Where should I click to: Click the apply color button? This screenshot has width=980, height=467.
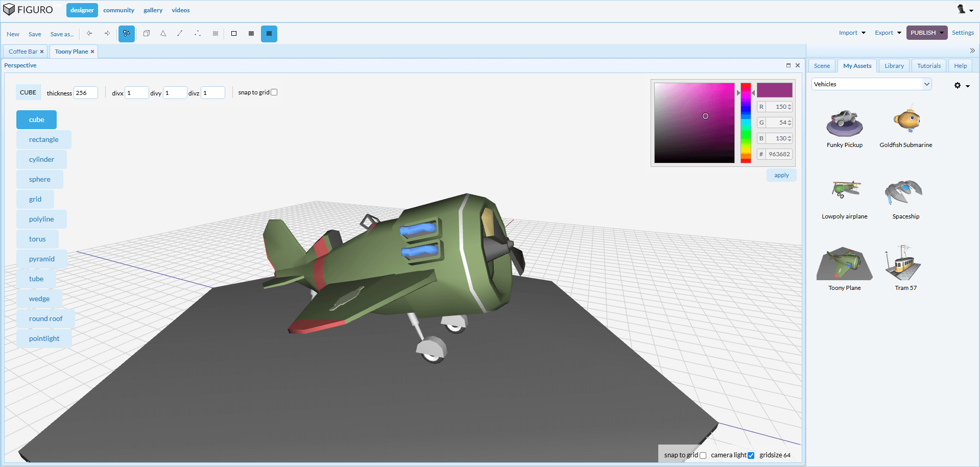click(781, 175)
